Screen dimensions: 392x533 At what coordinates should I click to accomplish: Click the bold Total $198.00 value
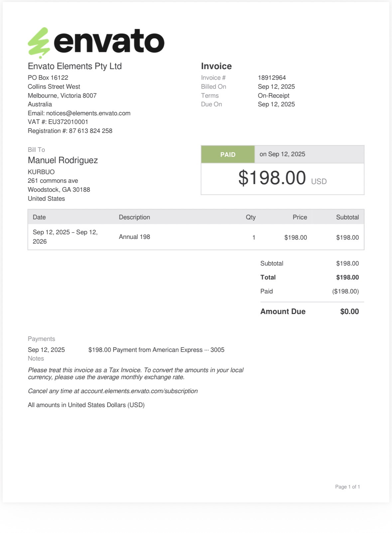point(347,277)
